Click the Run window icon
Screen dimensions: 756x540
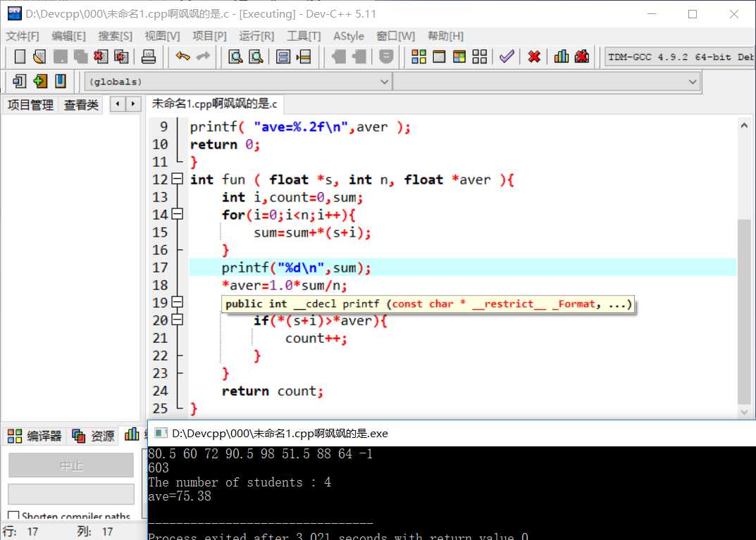[x=439, y=56]
